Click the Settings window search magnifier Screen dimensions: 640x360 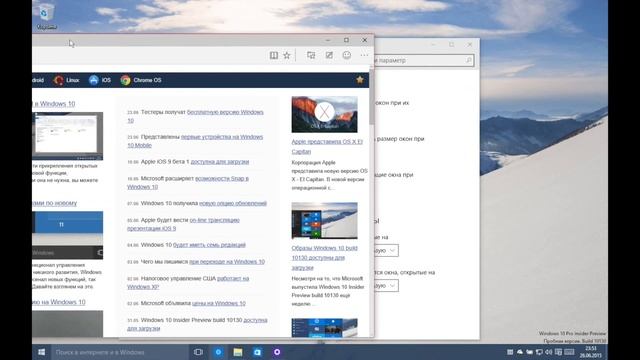click(469, 60)
